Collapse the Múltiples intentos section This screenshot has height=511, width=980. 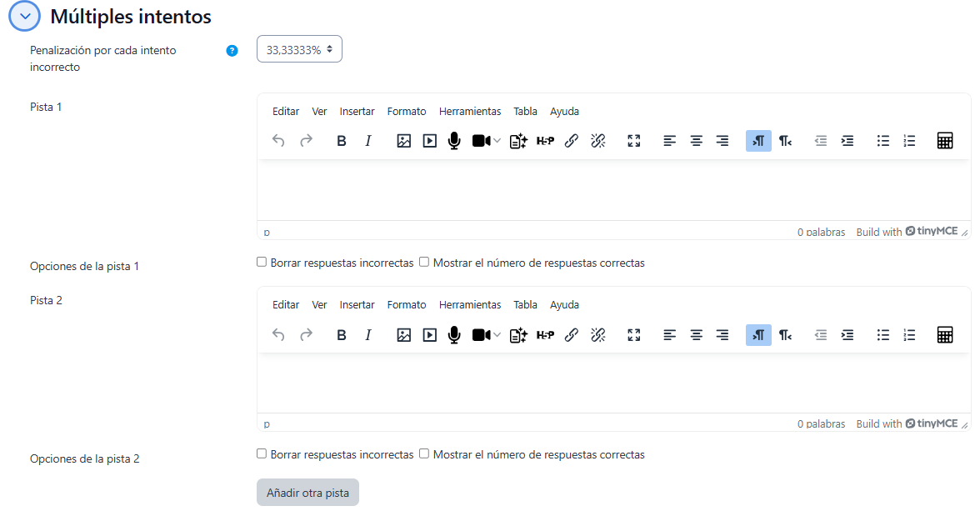pos(24,16)
